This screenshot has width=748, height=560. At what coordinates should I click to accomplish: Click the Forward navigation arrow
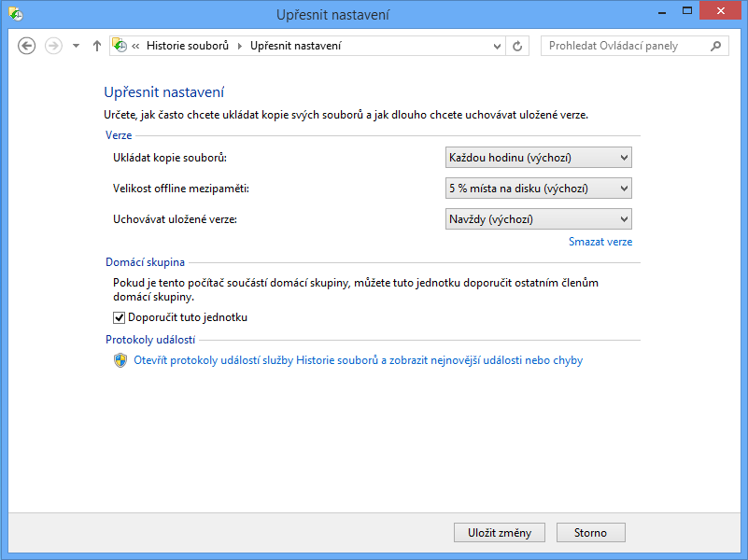pos(53,46)
